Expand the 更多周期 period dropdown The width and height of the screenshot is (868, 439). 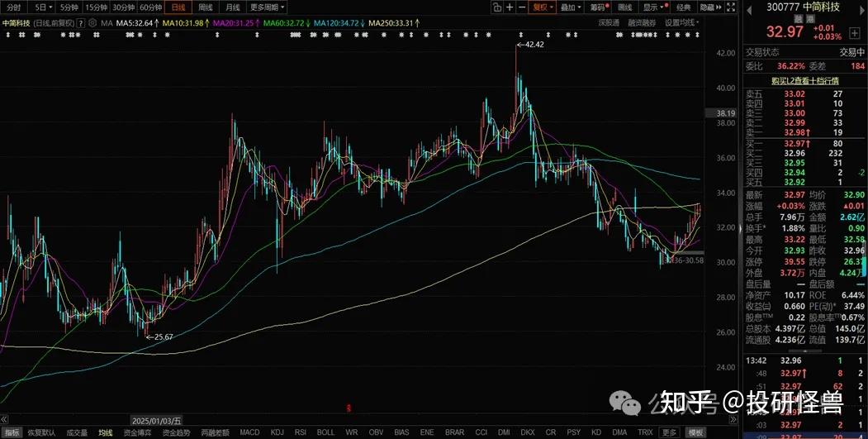tap(269, 7)
